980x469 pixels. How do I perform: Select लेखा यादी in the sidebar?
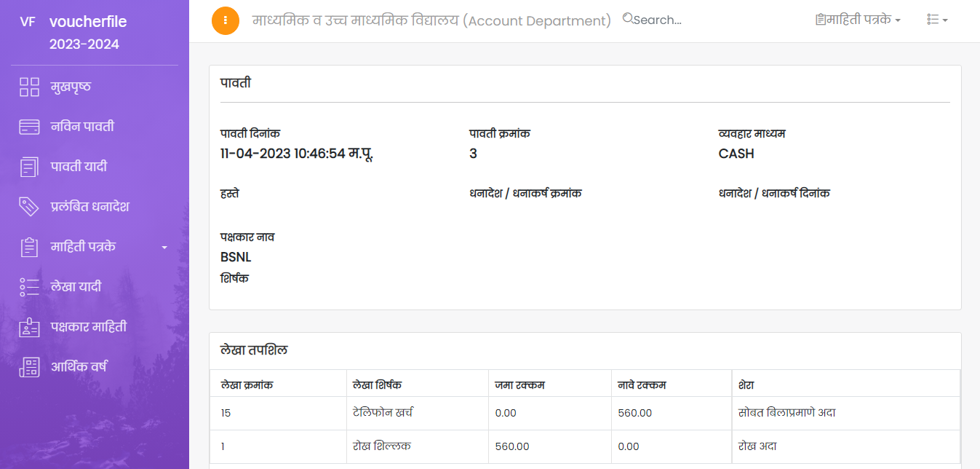point(76,287)
